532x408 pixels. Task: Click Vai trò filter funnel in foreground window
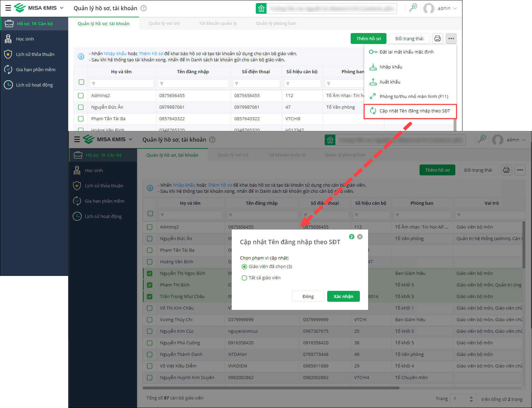click(x=459, y=215)
